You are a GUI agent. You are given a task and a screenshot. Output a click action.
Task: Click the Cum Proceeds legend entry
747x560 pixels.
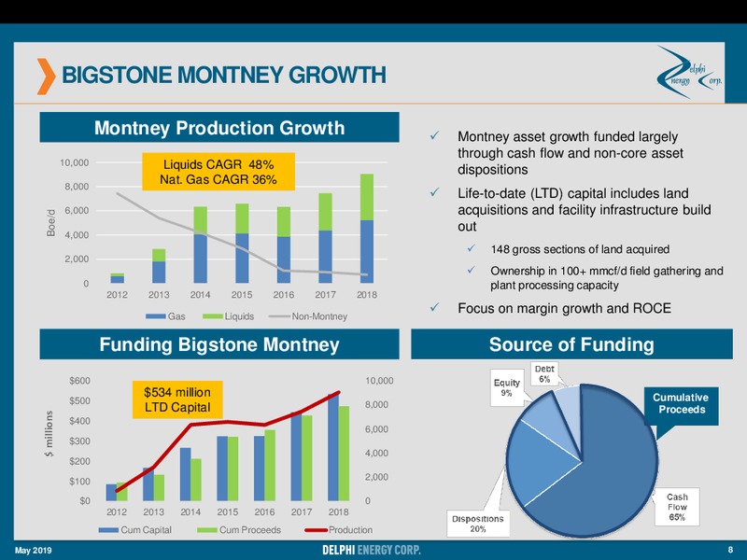point(239,529)
